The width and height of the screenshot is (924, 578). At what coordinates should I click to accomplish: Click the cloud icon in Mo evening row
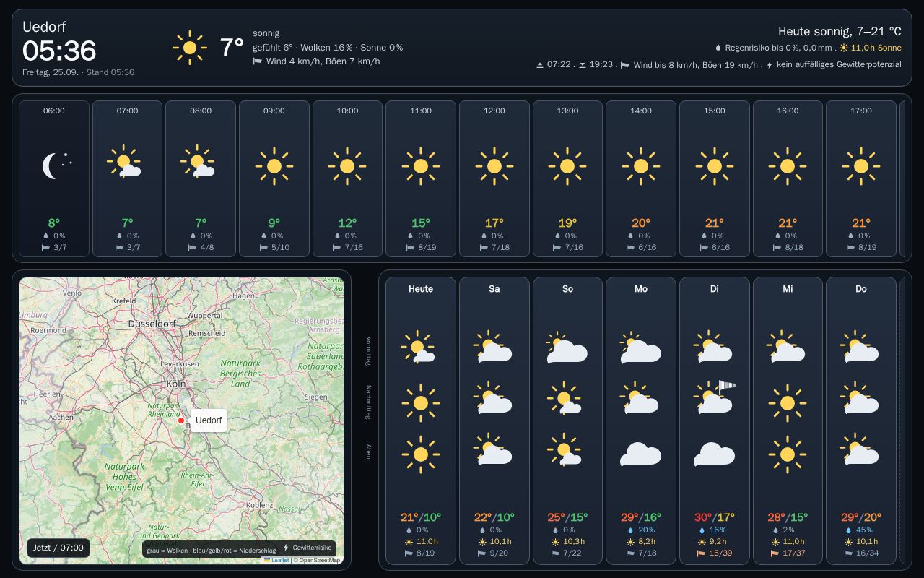point(641,455)
